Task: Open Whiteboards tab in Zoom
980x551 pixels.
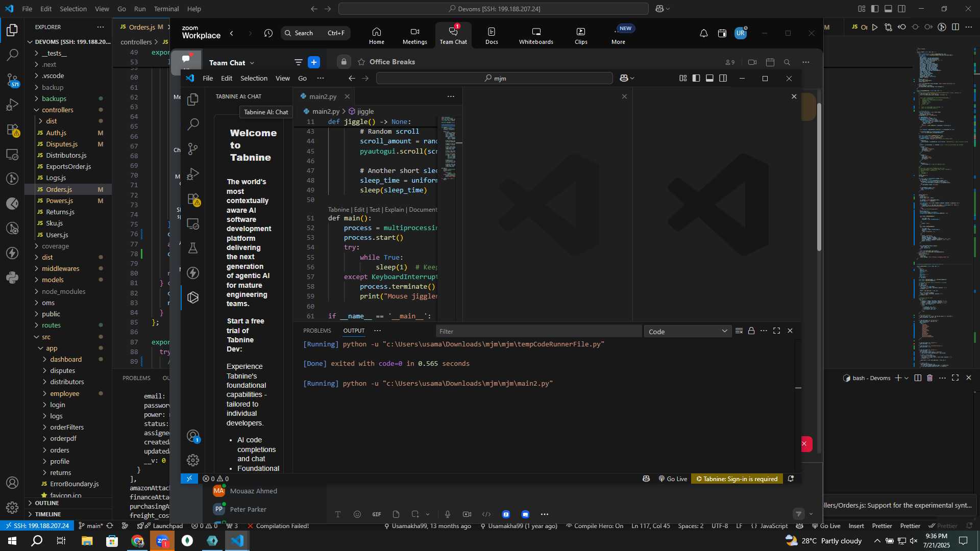Action: tap(536, 36)
